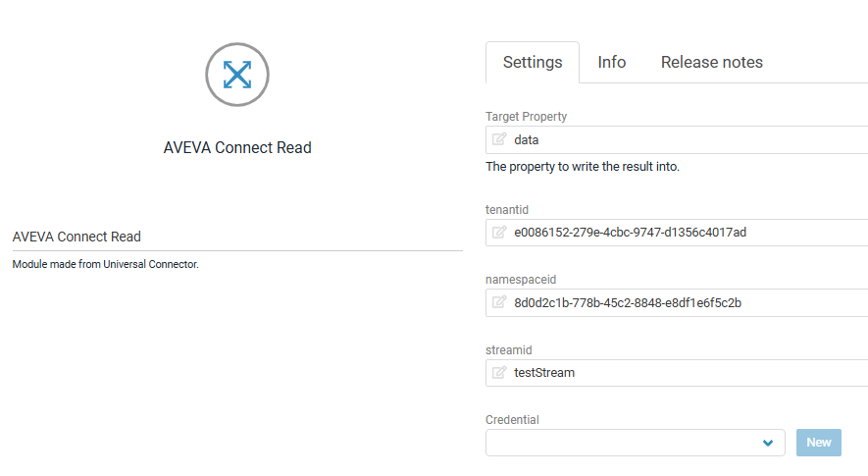Click the edit icon in the tenantid field
Screen dimensions: 868x476
coord(499,233)
